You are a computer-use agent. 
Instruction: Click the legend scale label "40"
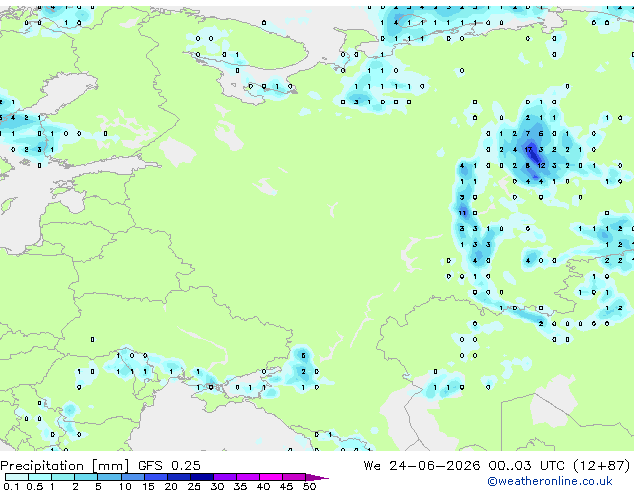pos(263,486)
